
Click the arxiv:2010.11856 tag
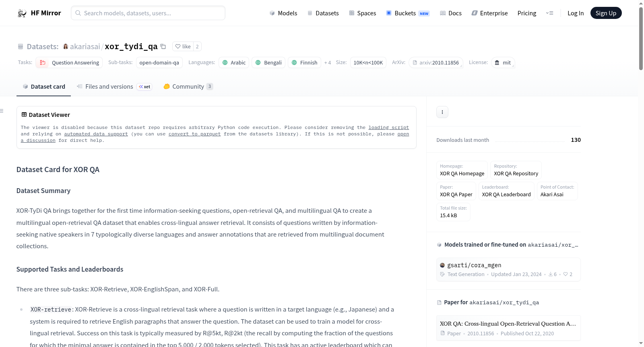[x=436, y=62]
